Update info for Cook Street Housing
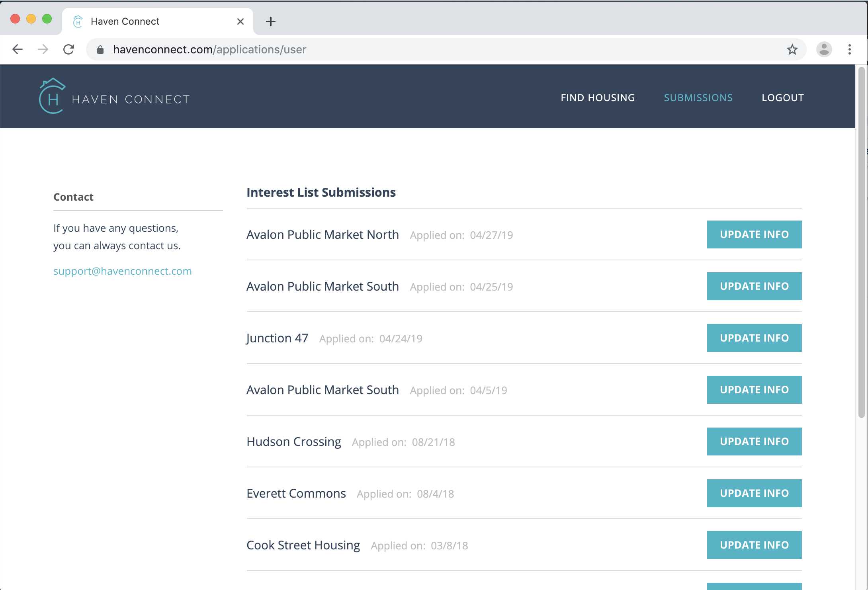This screenshot has height=590, width=868. click(x=754, y=545)
